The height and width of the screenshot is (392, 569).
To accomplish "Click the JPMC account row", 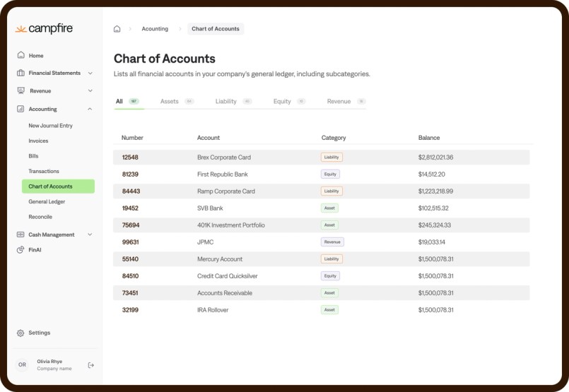I will coord(321,242).
